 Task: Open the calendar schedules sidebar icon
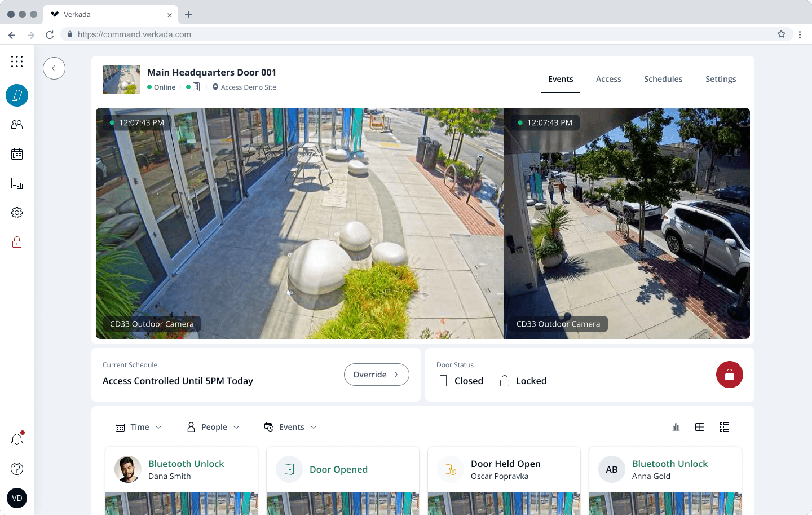[17, 154]
